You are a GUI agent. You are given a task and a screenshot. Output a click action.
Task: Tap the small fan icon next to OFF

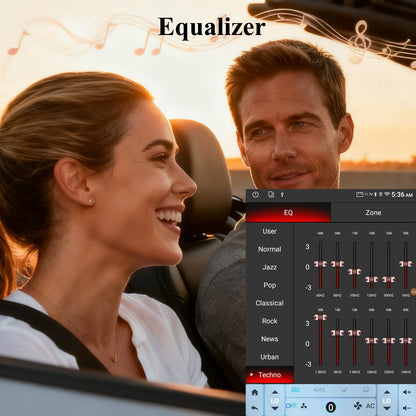pos(304,406)
